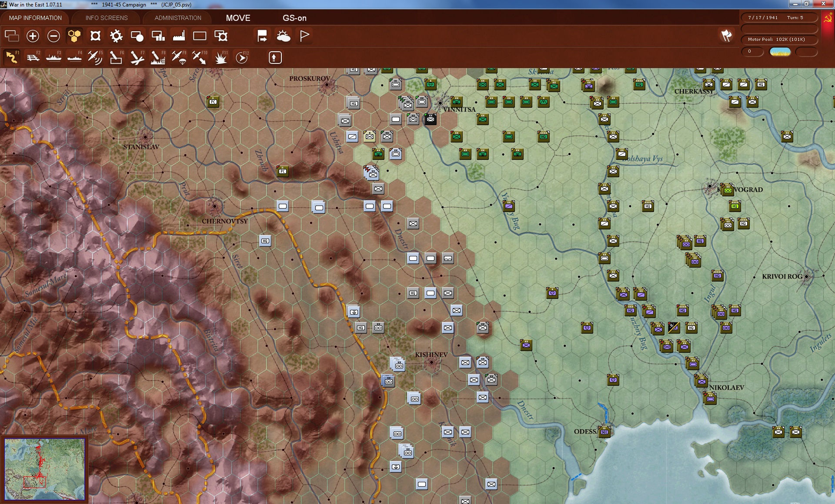The height and width of the screenshot is (504, 835).
Task: Toggle the factory icon
Action: [x=179, y=36]
